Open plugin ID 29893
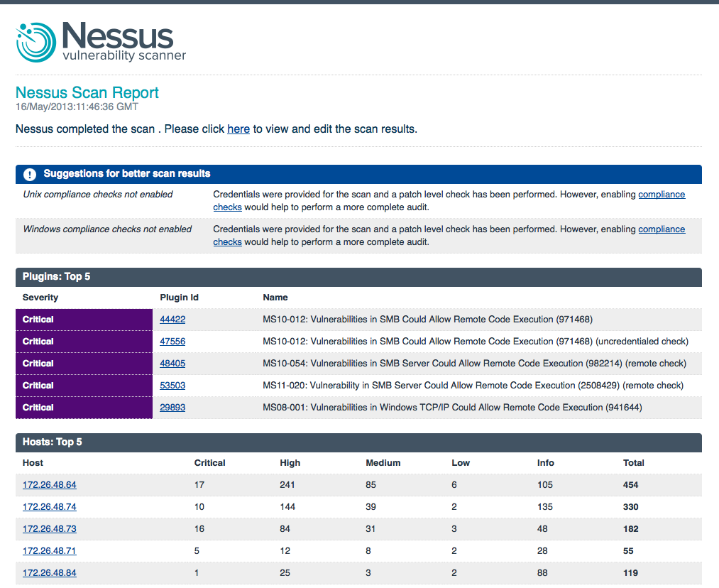Screen dimensions: 719x588 [172, 408]
